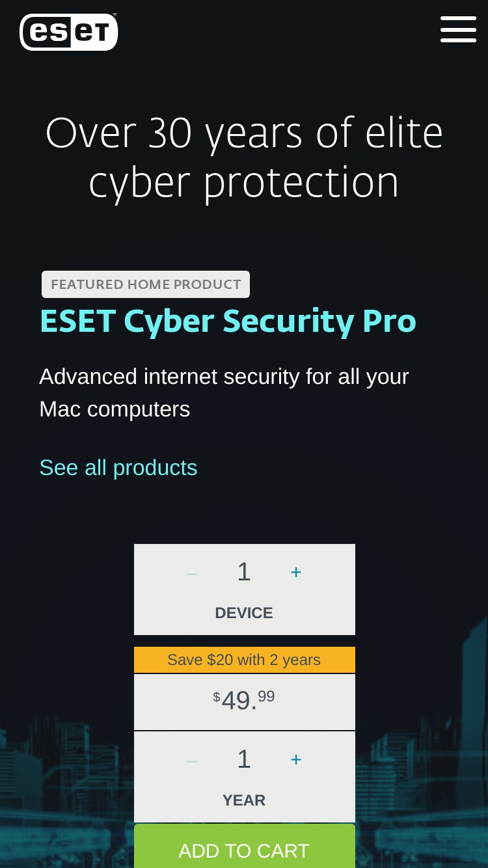
Task: Increase device count with plus icon
Action: 296,572
